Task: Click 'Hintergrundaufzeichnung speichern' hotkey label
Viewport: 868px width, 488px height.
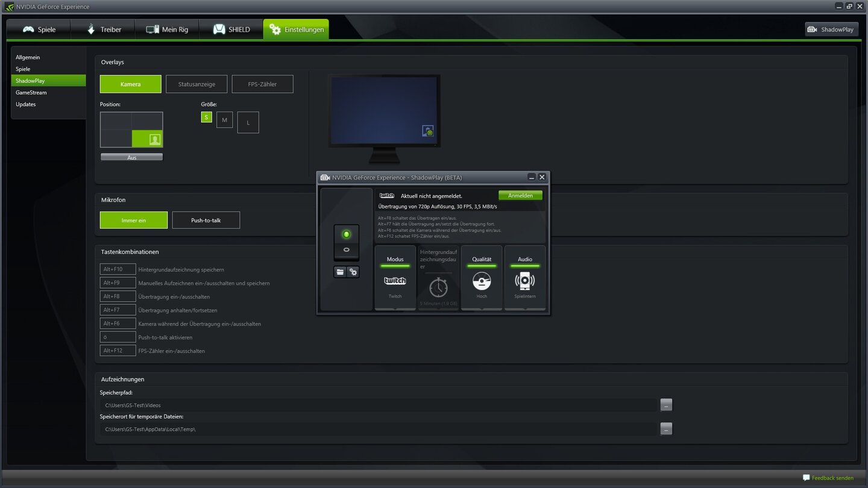Action: coord(181,270)
